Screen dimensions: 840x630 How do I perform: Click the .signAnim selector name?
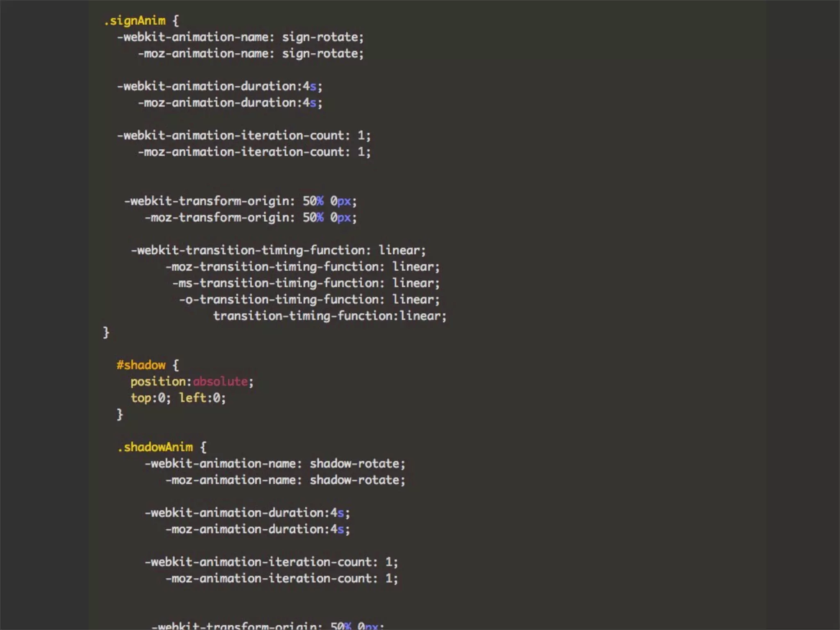(135, 21)
